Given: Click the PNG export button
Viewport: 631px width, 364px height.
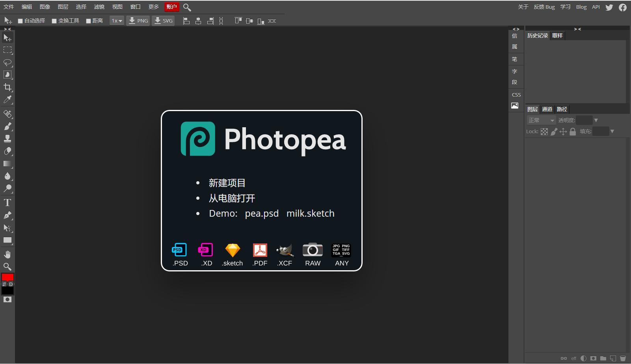Looking at the screenshot, I should click(x=138, y=20).
